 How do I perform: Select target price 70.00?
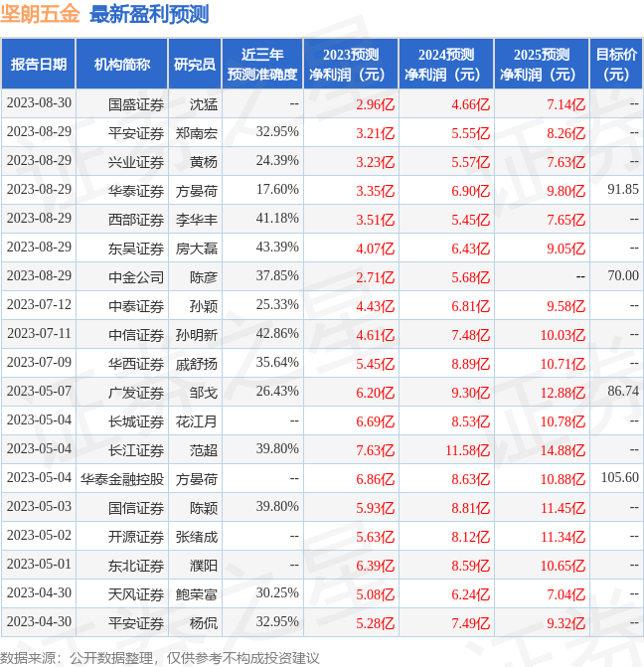click(x=623, y=275)
